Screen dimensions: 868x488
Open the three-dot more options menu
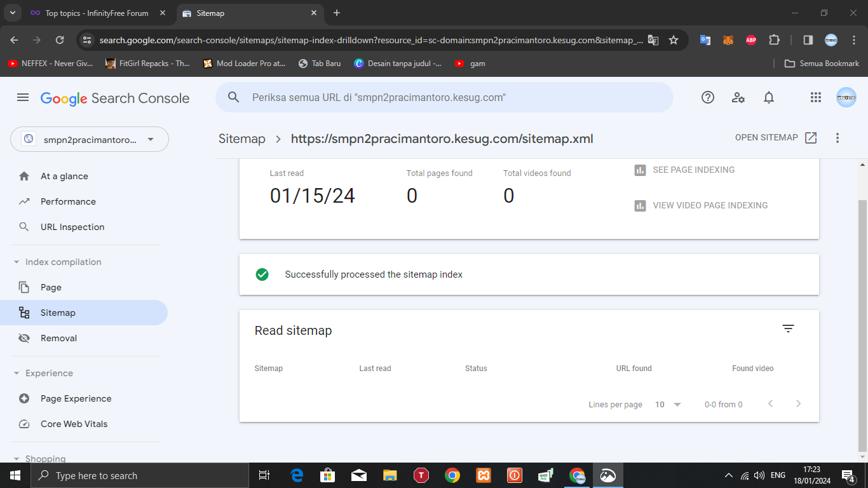pyautogui.click(x=837, y=138)
